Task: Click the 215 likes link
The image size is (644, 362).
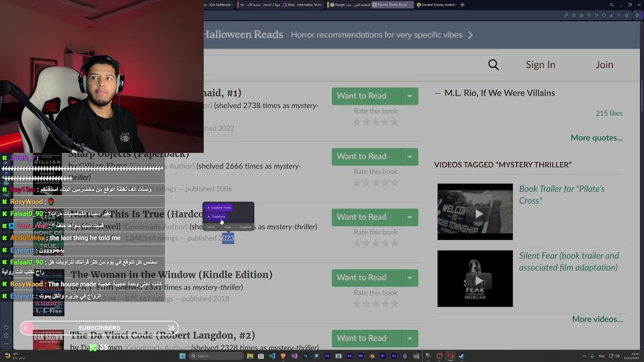Action: pyautogui.click(x=609, y=113)
